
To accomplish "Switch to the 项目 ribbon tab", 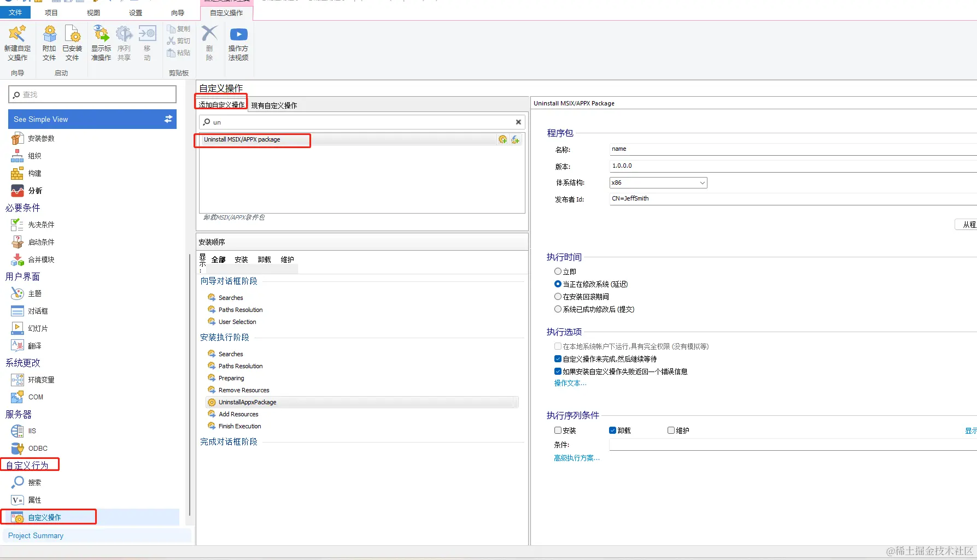I will pos(50,11).
